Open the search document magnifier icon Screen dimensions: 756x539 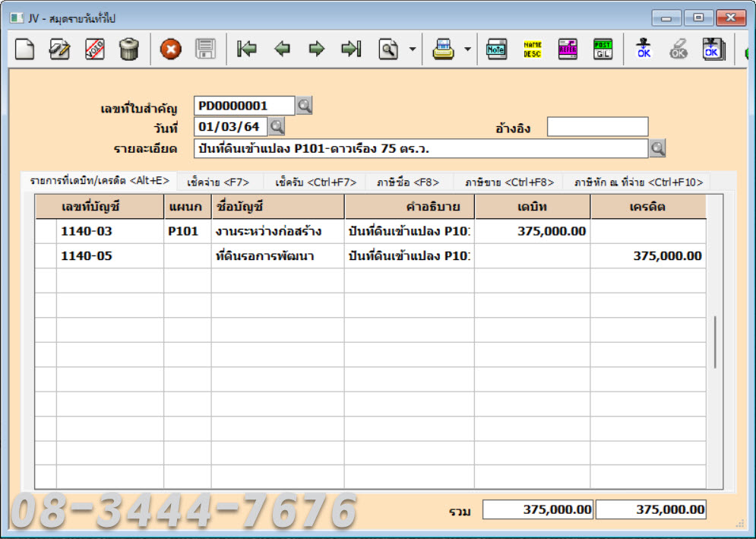(x=388, y=49)
